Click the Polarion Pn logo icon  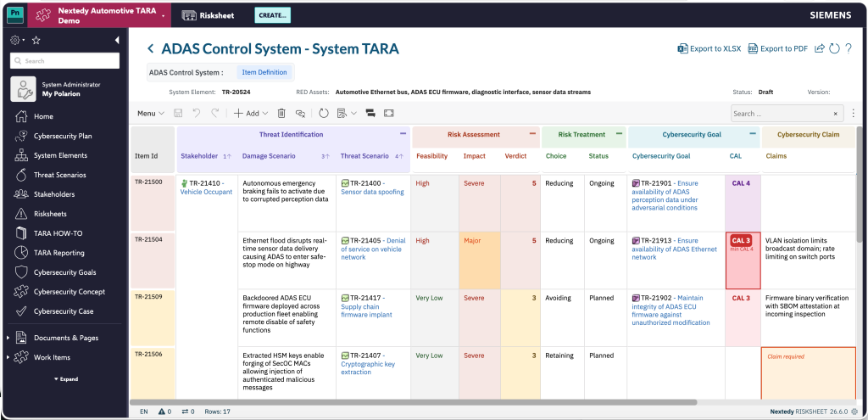click(15, 15)
